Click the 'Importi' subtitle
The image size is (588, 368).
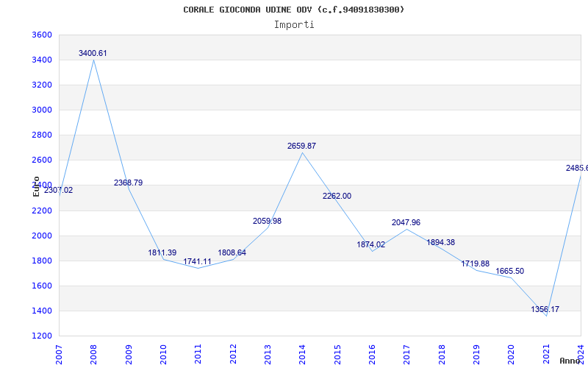pyautogui.click(x=294, y=25)
